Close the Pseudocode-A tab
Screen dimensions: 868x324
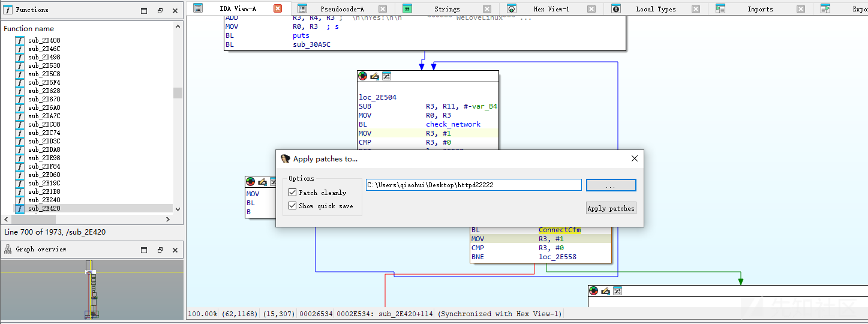coord(383,9)
